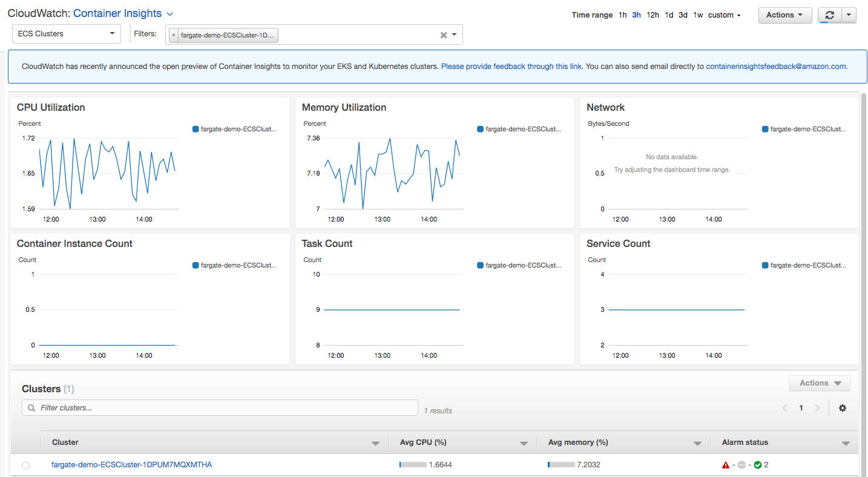Sort by Alarm status column arrow
The width and height of the screenshot is (868, 477).
tap(846, 444)
